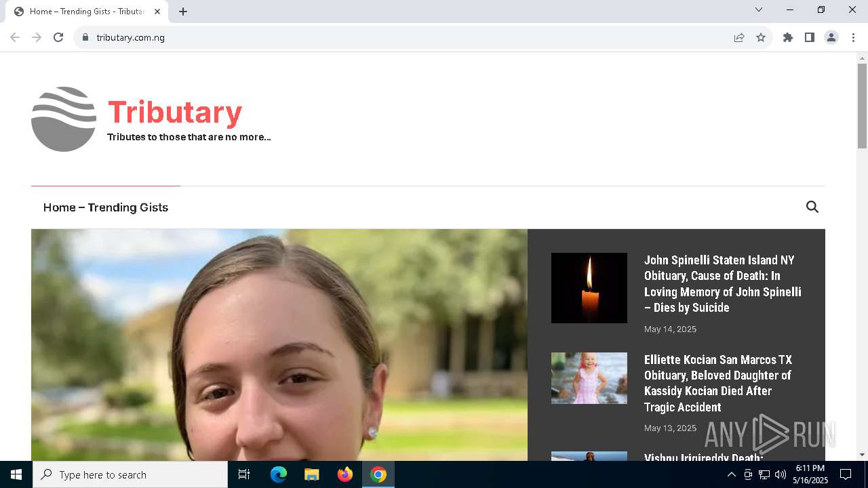Close the Tributary tab

[157, 12]
